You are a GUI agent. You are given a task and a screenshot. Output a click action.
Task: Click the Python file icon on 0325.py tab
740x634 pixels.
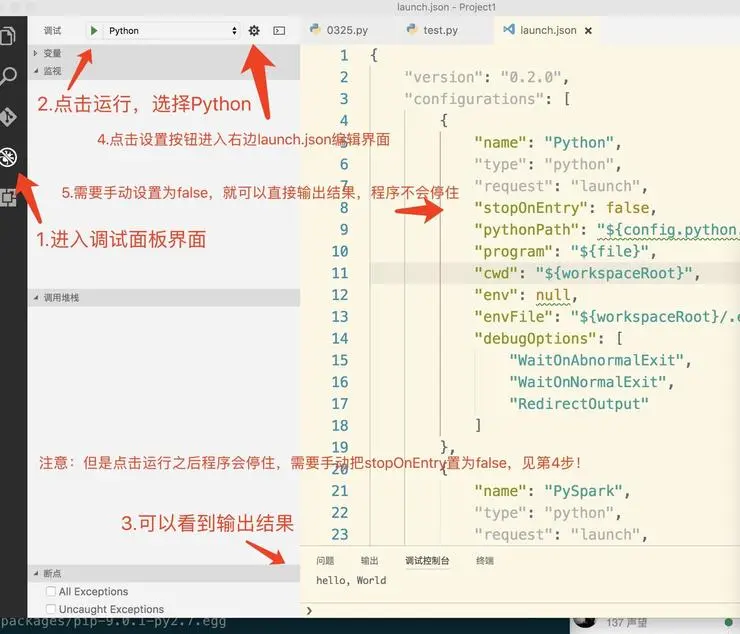click(315, 29)
